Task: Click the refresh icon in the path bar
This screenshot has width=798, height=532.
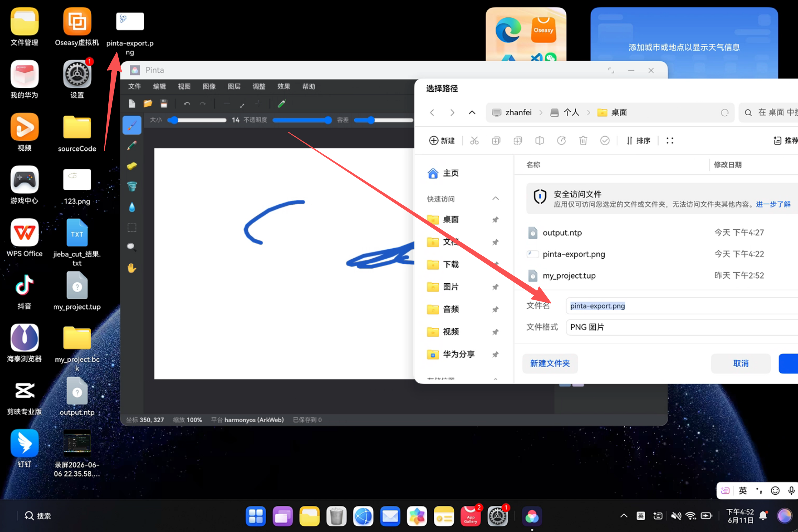Action: coord(724,113)
